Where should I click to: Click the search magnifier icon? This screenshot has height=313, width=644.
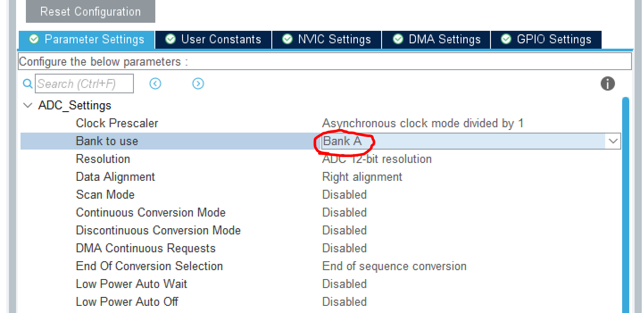pos(28,83)
